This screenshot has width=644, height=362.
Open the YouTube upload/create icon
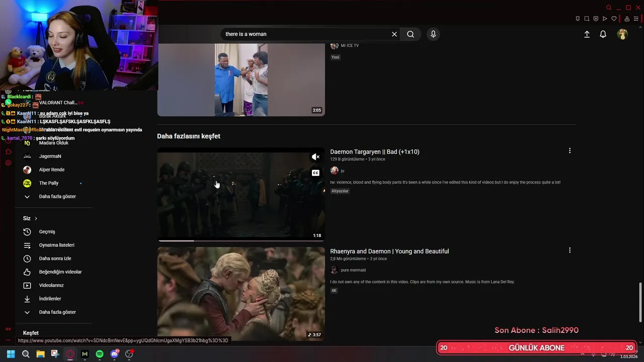(x=587, y=34)
